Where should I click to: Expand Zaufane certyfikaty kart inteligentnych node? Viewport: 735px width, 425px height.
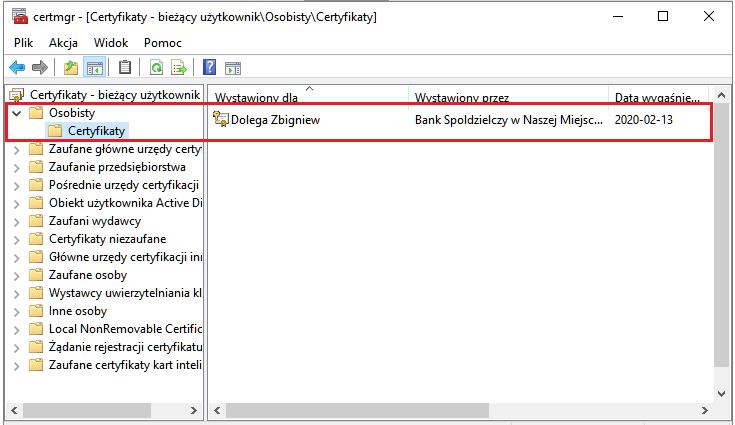point(16,365)
